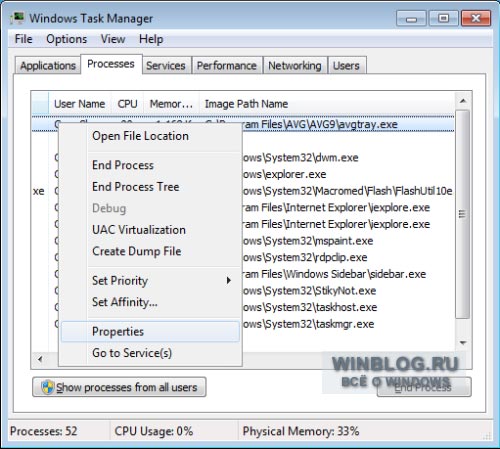This screenshot has height=449, width=500.
Task: Choose Go to Service(s) entry
Action: [x=150, y=353]
